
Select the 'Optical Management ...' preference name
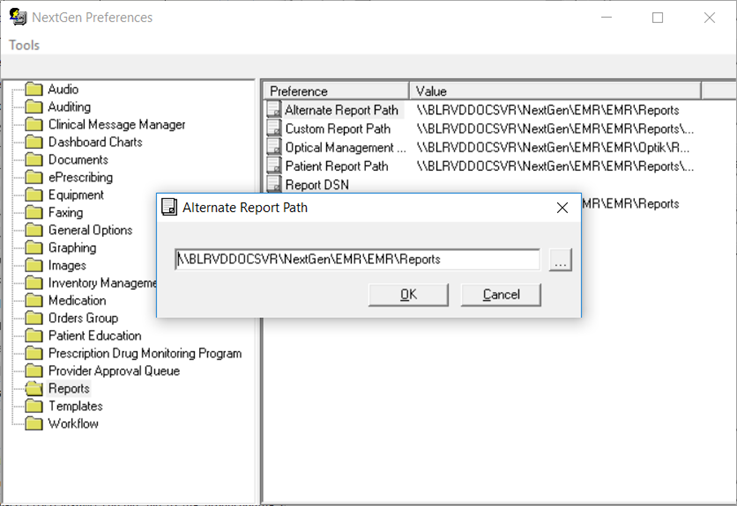pyautogui.click(x=345, y=148)
